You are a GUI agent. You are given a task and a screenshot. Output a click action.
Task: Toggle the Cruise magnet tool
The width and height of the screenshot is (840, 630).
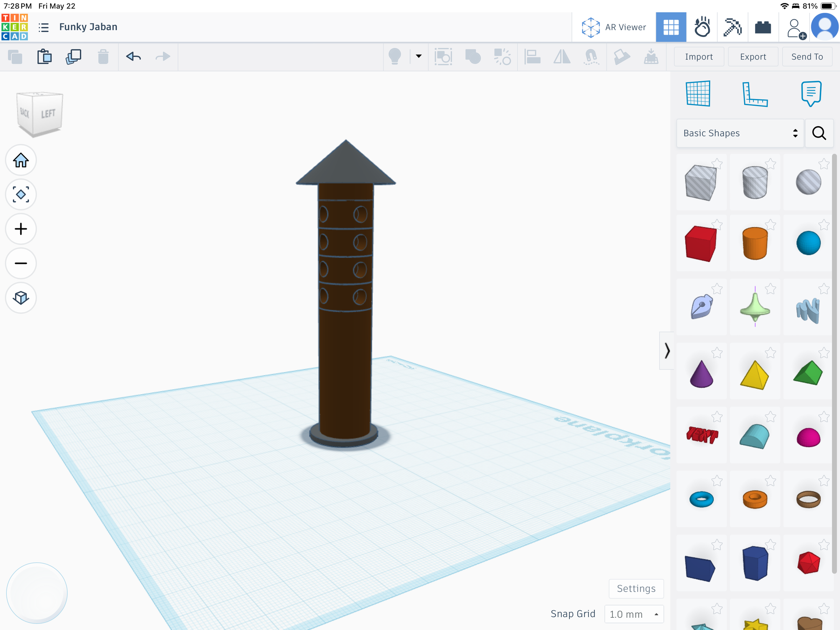(x=591, y=57)
